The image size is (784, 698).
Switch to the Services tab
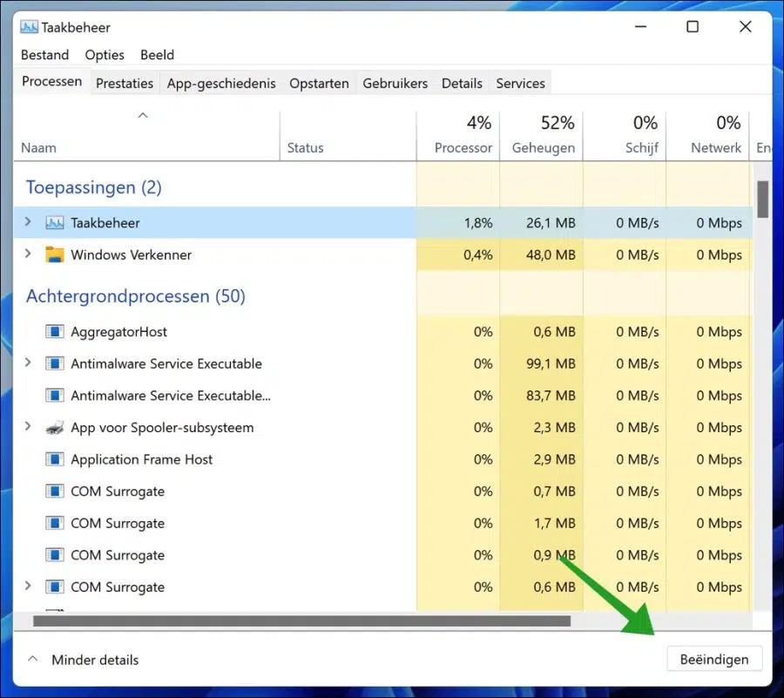click(x=520, y=84)
